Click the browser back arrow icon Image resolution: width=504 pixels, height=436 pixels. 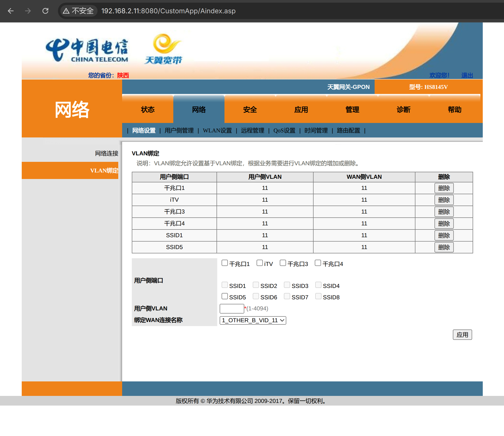(11, 11)
